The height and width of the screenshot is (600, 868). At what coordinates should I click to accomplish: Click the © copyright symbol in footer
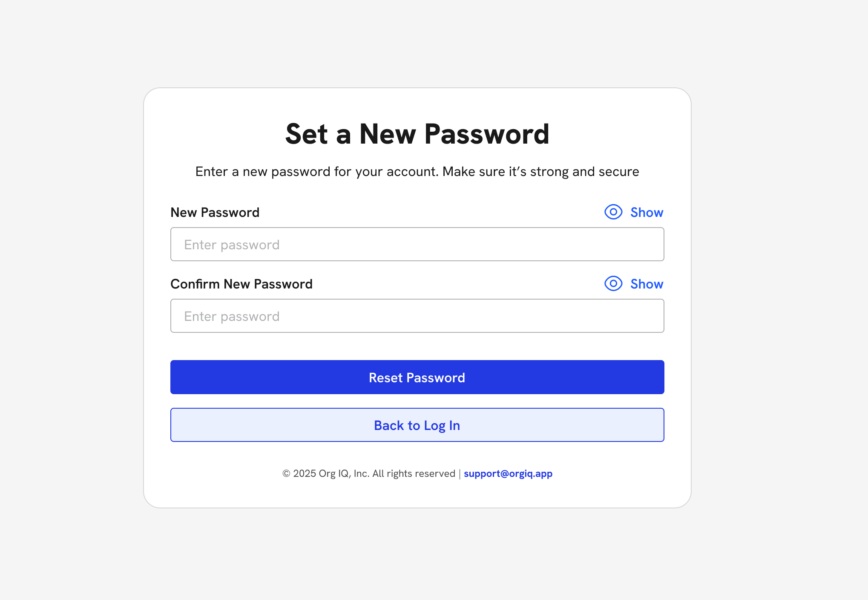click(286, 474)
